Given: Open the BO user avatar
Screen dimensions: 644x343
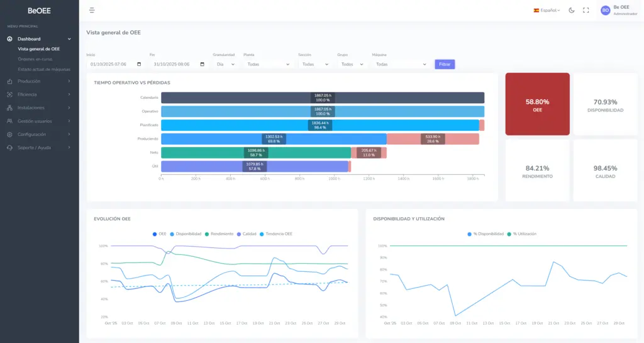Looking at the screenshot, I should [605, 10].
